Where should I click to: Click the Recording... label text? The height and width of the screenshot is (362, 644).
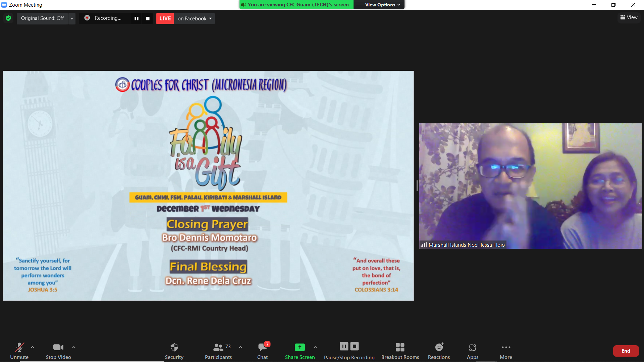[x=108, y=18]
